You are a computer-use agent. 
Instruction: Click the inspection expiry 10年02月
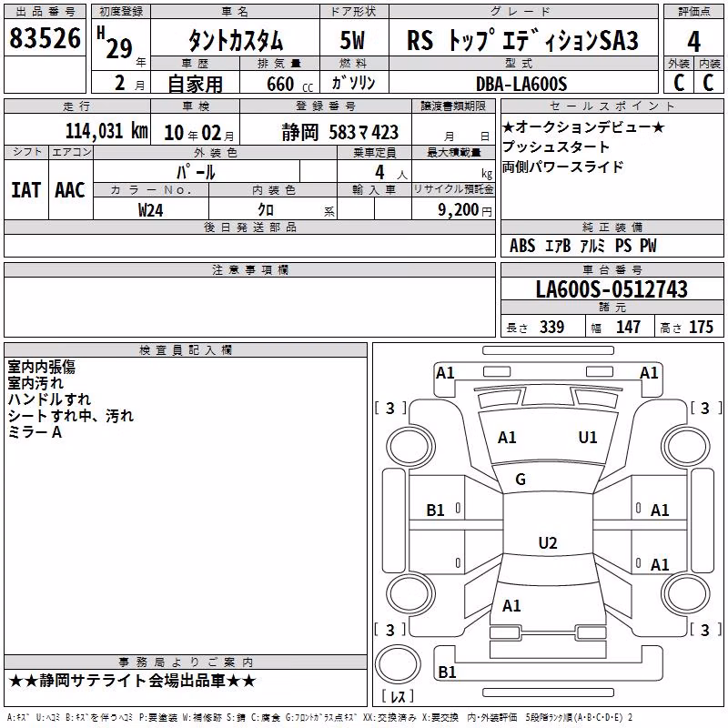198,133
